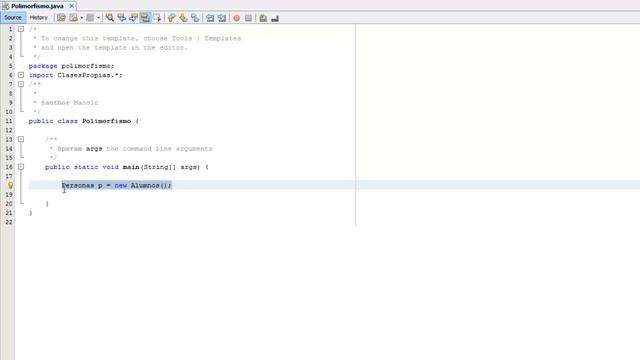Click the Stop Macro Recording icon

[x=248, y=18]
